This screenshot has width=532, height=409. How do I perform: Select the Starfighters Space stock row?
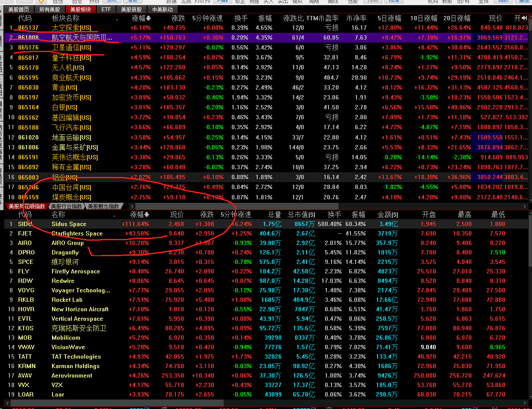click(266, 233)
